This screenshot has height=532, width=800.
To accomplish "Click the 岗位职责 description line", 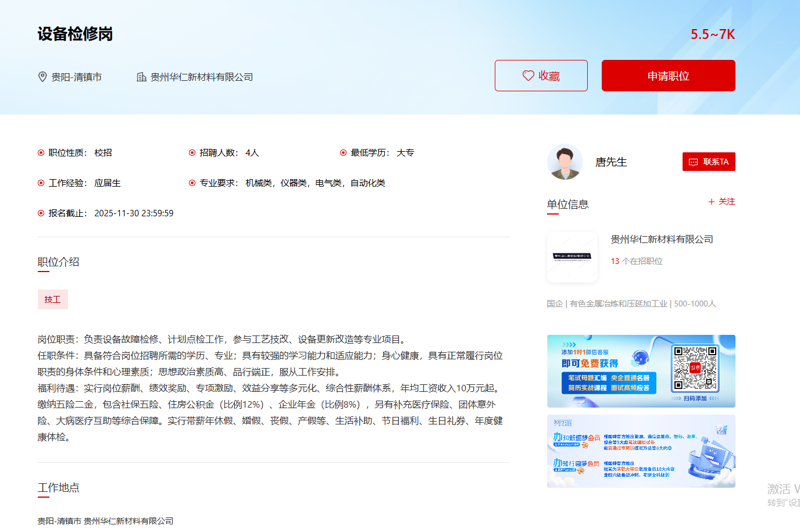I will (224, 340).
